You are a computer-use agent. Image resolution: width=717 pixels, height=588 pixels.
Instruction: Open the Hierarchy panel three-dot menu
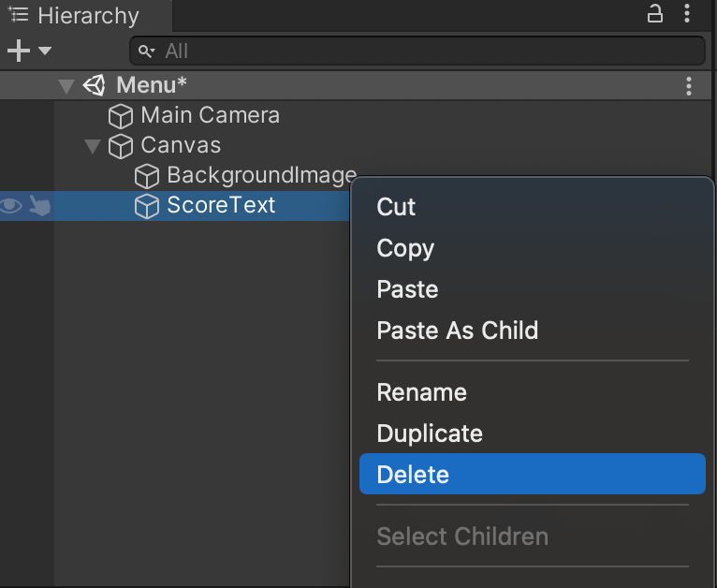tap(689, 14)
